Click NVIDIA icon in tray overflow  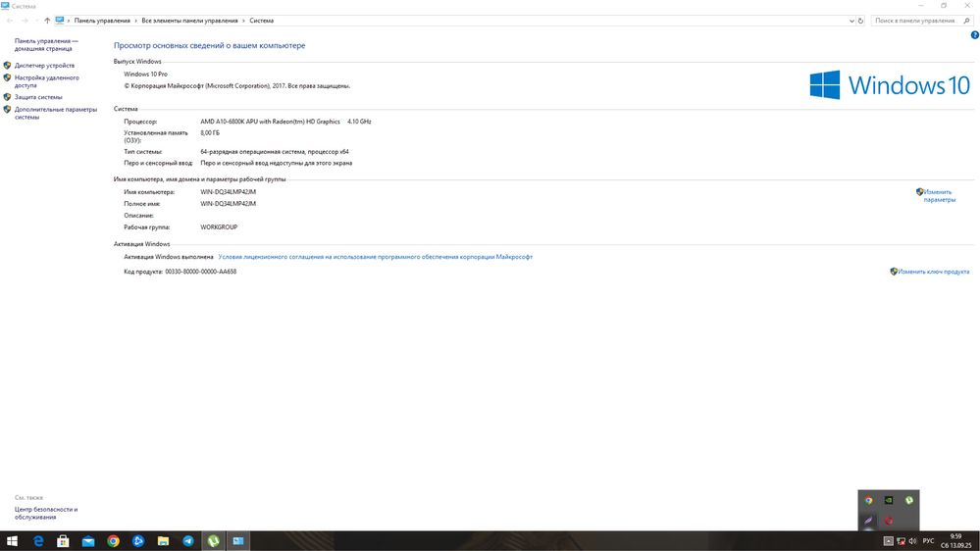[889, 500]
